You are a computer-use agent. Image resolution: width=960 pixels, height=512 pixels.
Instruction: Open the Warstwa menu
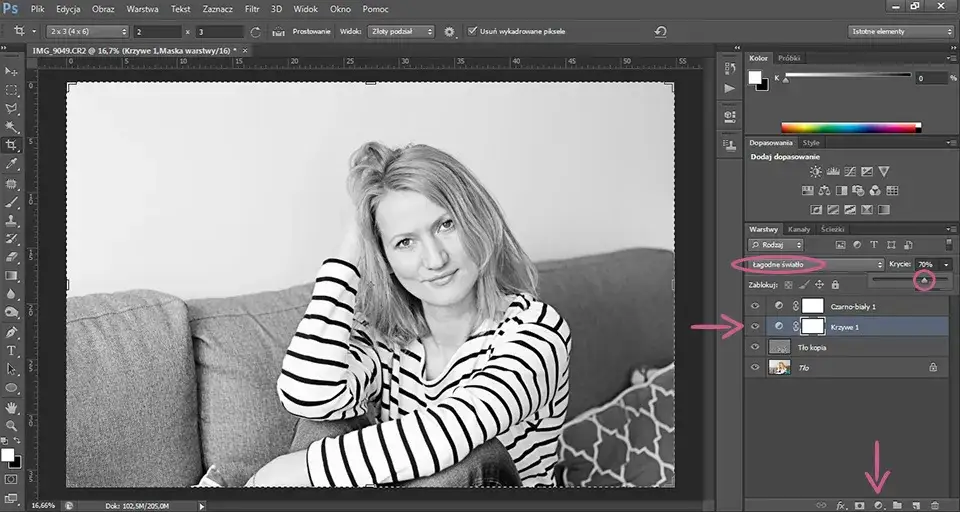coord(142,9)
